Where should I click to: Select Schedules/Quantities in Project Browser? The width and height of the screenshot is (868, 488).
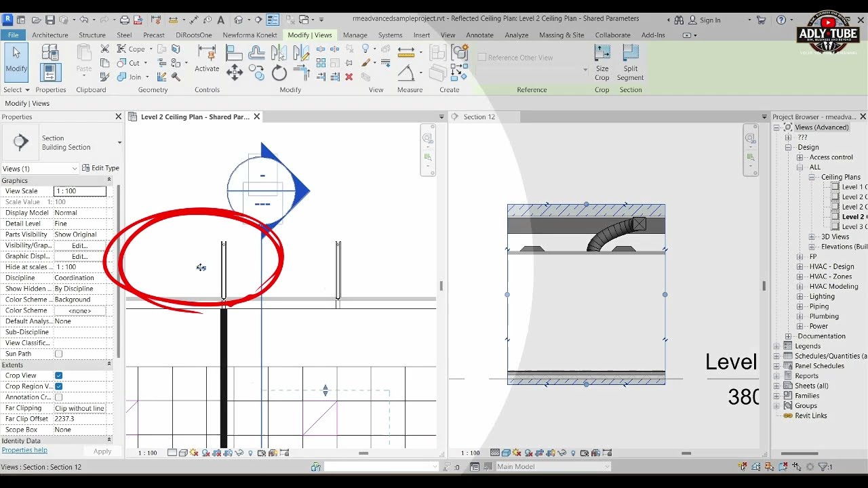[830, 356]
